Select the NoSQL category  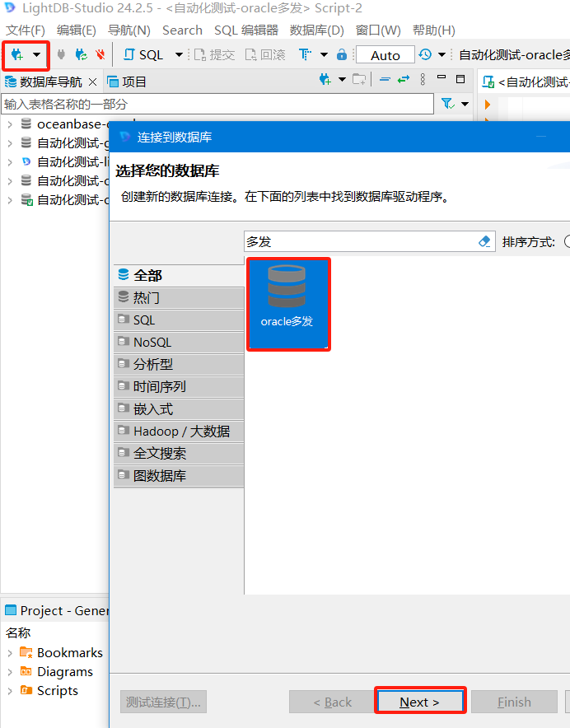(179, 343)
